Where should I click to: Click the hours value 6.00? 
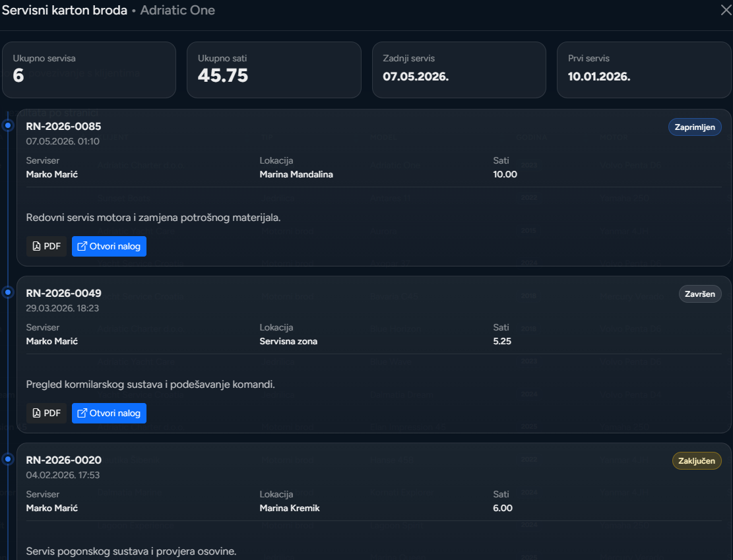(x=503, y=508)
